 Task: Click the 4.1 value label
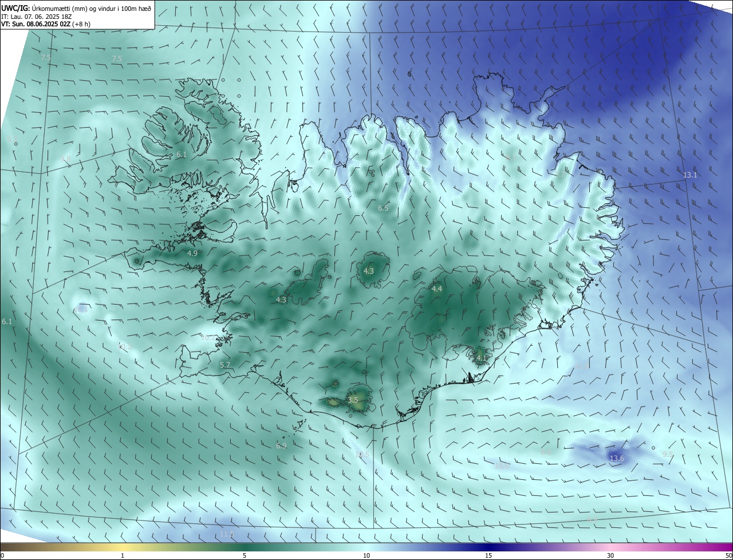point(482,358)
